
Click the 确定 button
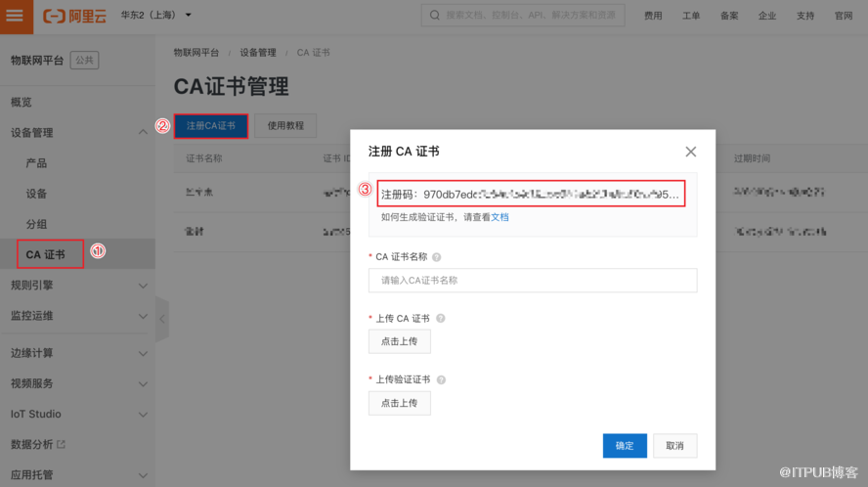point(625,446)
